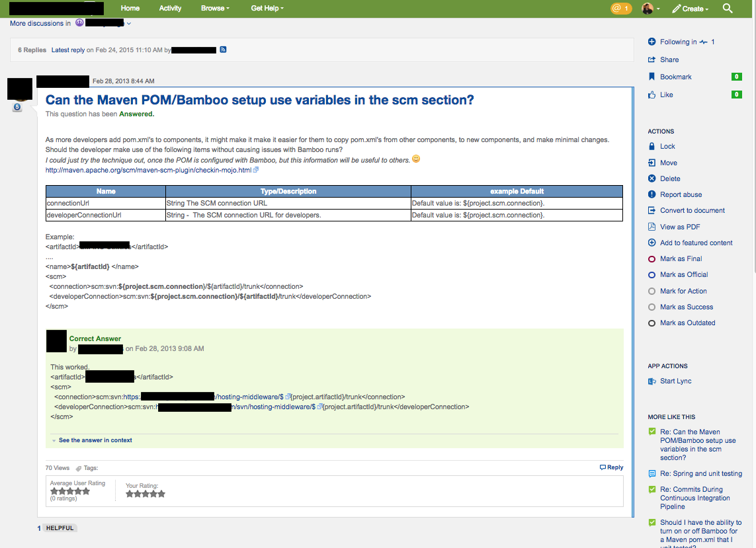The image size is (756, 548).
Task: Click the Bookmark flag icon
Action: coord(652,77)
